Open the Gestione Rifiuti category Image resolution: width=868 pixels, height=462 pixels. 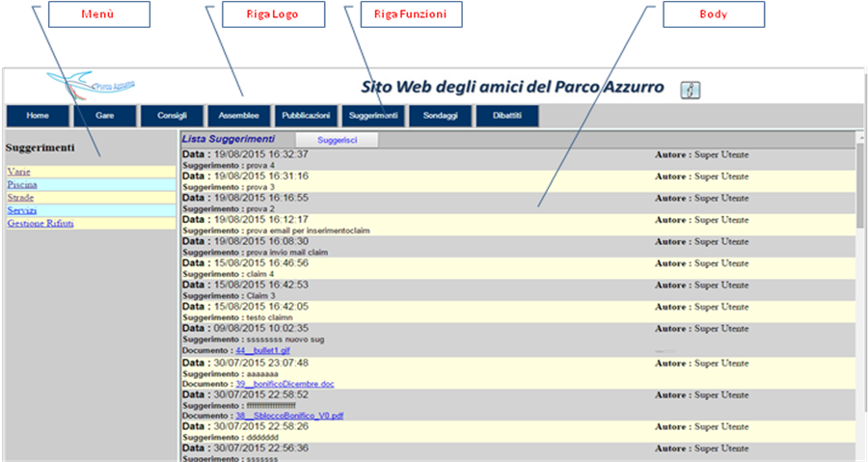click(x=40, y=223)
